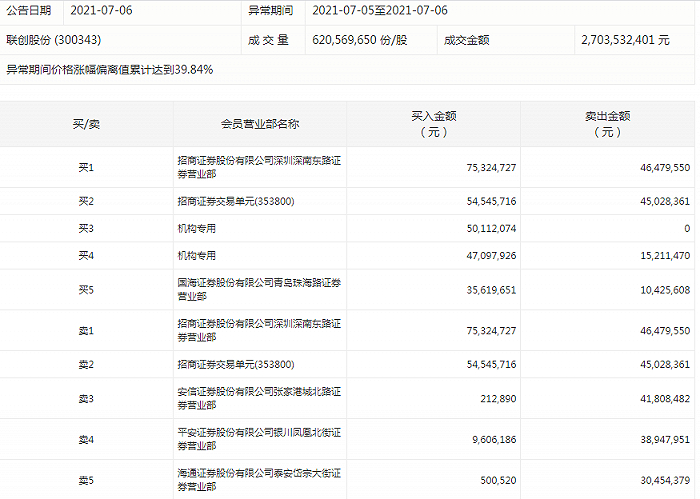Select the 39.84% deviation description line
Image resolution: width=700 pixels, height=499 pixels.
point(109,70)
